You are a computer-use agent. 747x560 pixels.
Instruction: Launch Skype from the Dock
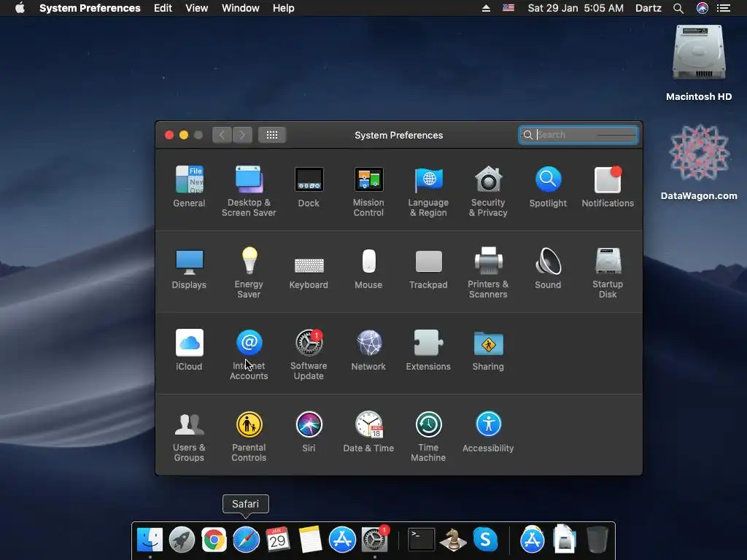[485, 540]
